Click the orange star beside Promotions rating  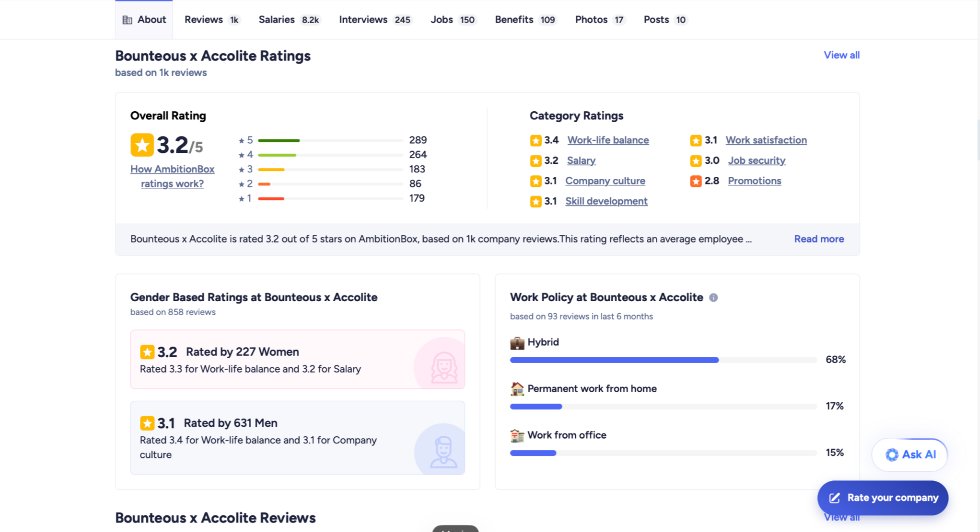tap(695, 181)
